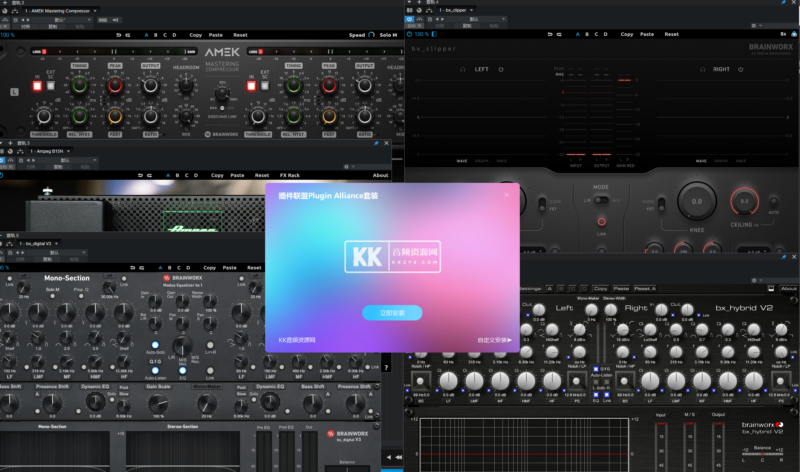Click the KNEE knob showing 0.0 in bx_clipper

coord(696,202)
